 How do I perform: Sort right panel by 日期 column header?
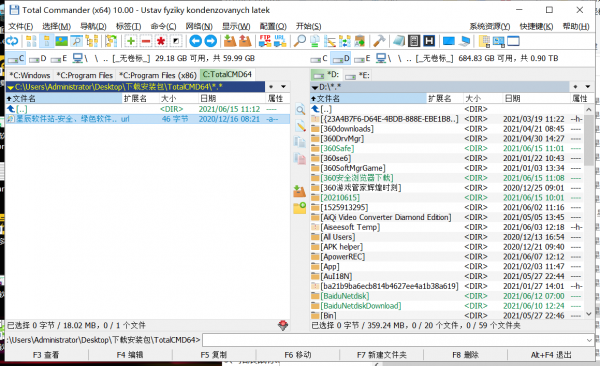pos(536,98)
